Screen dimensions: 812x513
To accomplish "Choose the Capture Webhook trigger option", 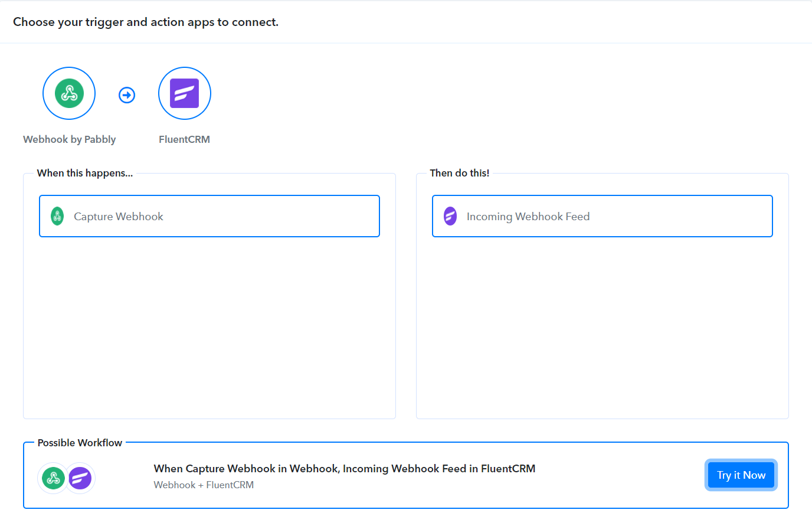I will click(209, 216).
